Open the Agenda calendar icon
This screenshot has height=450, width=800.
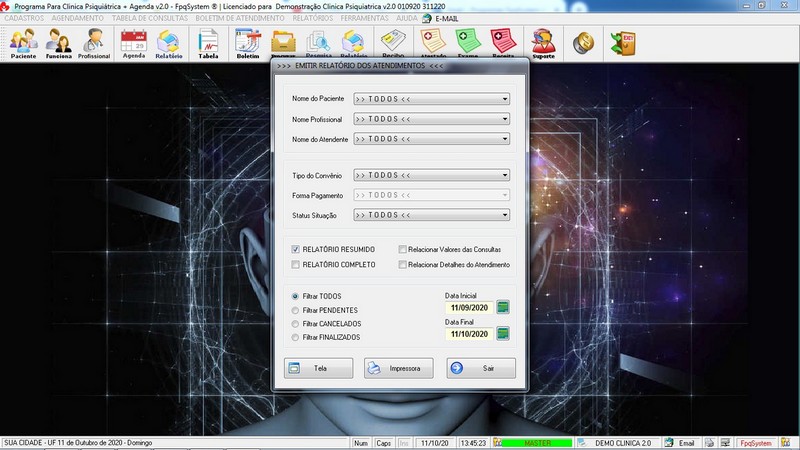133,44
